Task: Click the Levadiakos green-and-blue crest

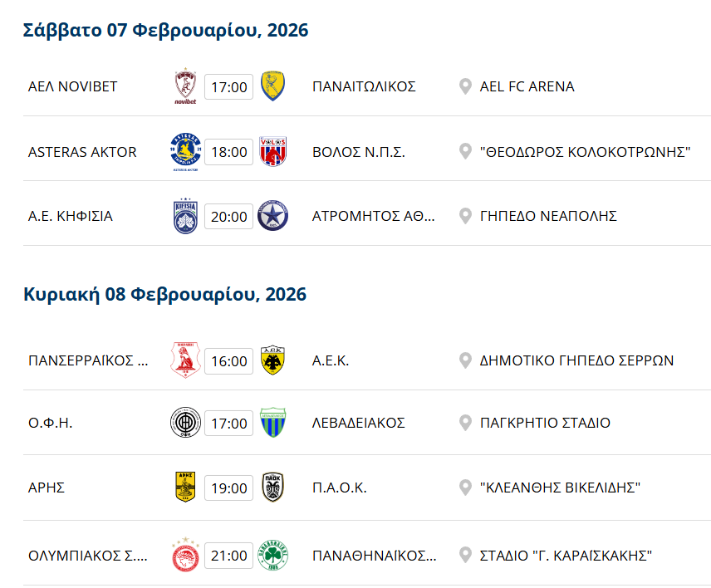Action: (272, 423)
